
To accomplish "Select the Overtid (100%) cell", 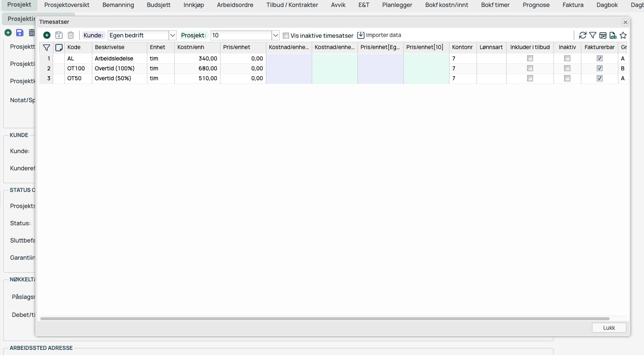I will coord(119,68).
